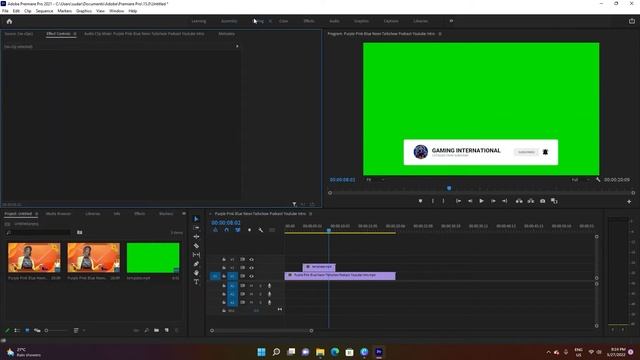The image size is (640, 360).
Task: Open Program Monitor button editor plus
Action: point(629,201)
